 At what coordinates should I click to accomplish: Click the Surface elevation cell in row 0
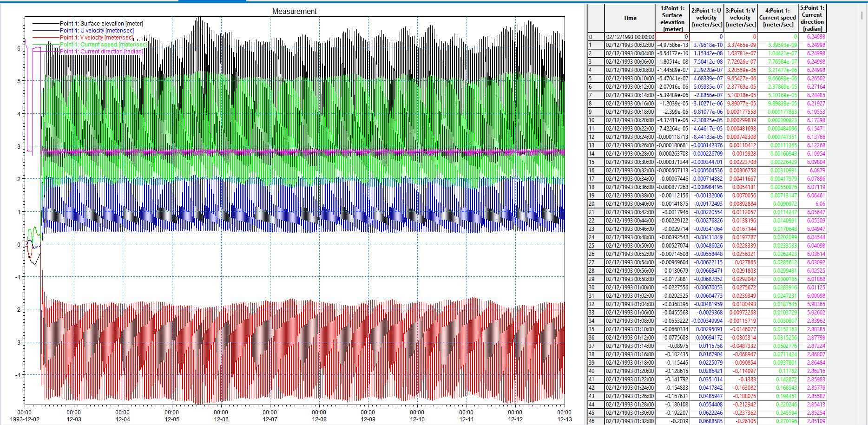point(672,37)
